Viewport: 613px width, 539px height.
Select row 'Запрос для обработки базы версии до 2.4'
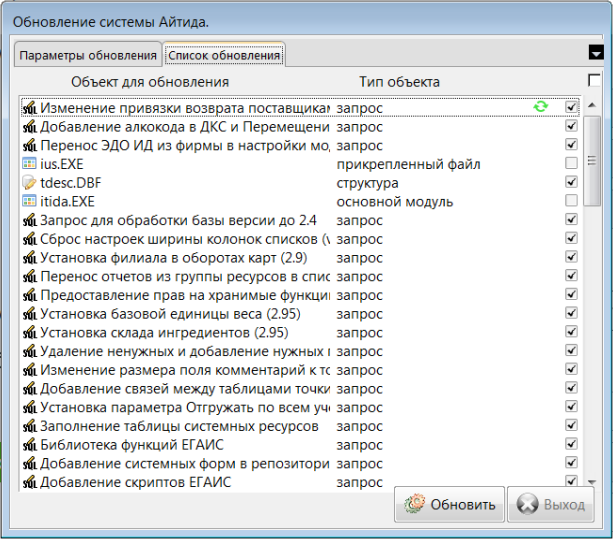coord(178,220)
